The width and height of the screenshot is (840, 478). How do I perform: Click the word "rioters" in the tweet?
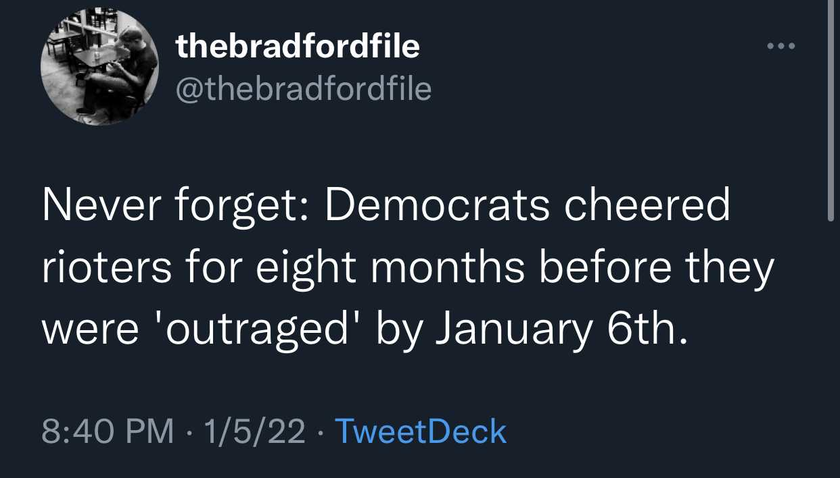pos(107,267)
